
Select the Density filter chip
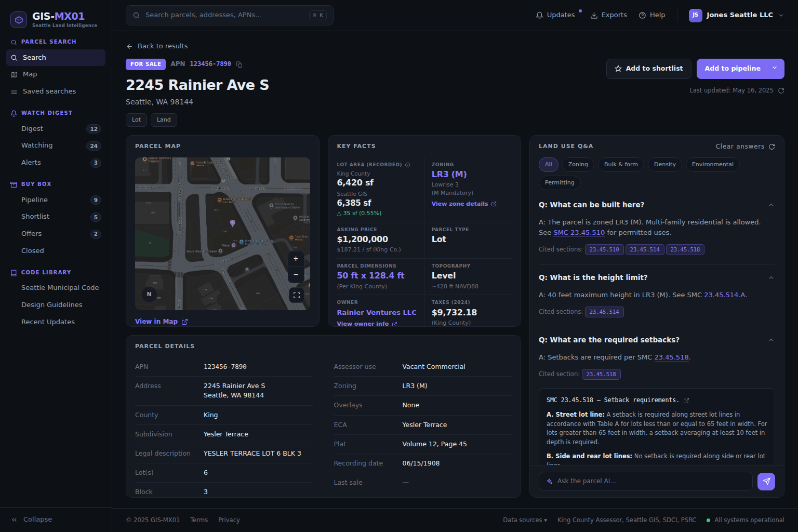pos(665,165)
